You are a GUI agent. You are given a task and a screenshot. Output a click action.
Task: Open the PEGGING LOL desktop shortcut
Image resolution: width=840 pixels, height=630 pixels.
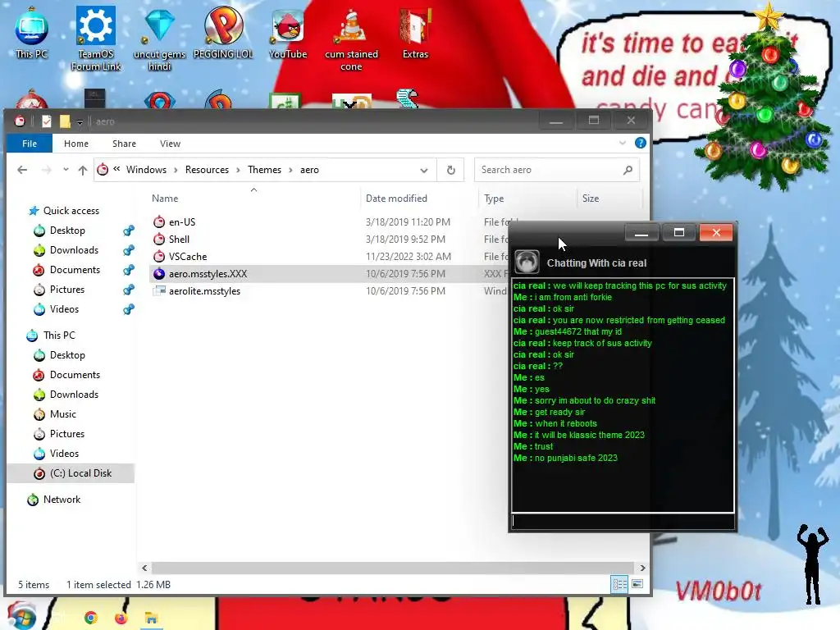coord(223,32)
